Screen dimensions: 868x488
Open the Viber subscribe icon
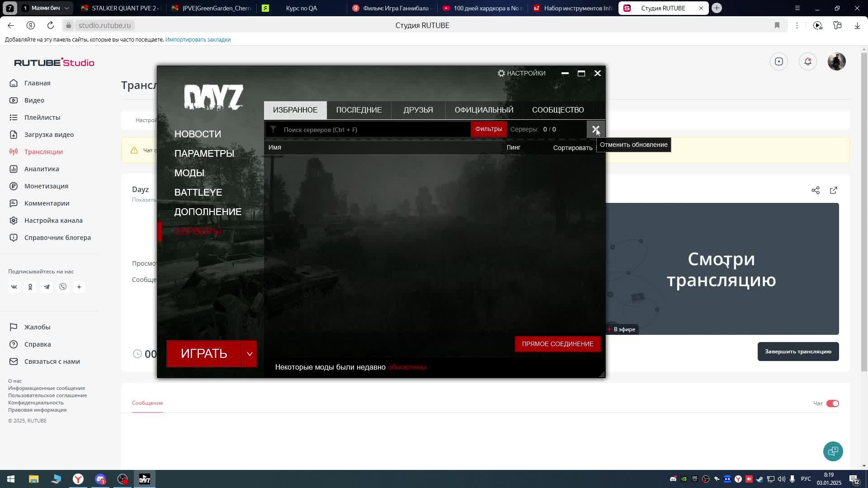point(63,286)
